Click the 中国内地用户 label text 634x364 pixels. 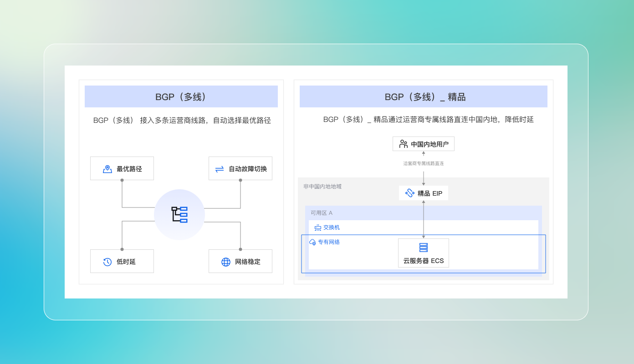430,144
